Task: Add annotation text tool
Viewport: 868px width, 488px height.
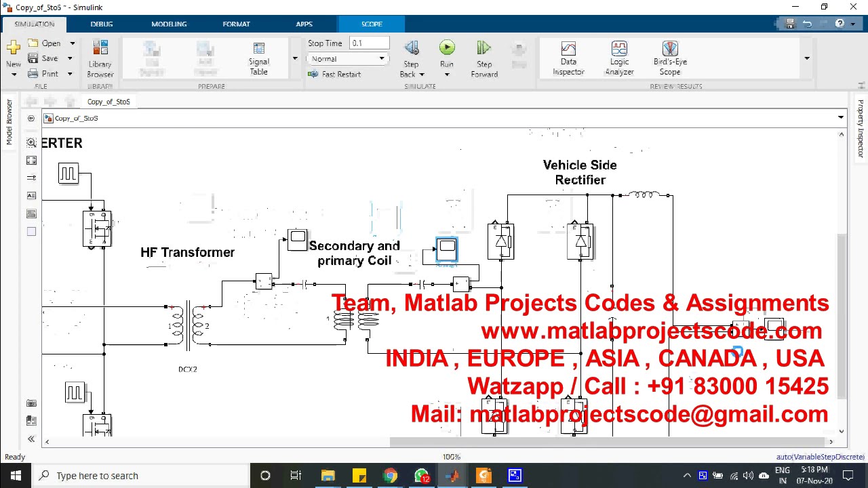Action: point(31,195)
